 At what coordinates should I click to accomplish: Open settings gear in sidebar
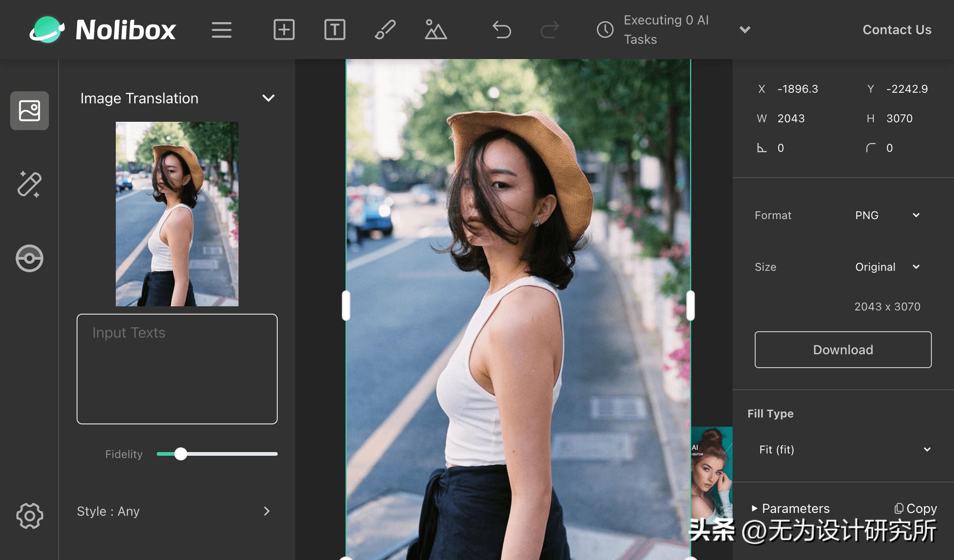point(30,516)
